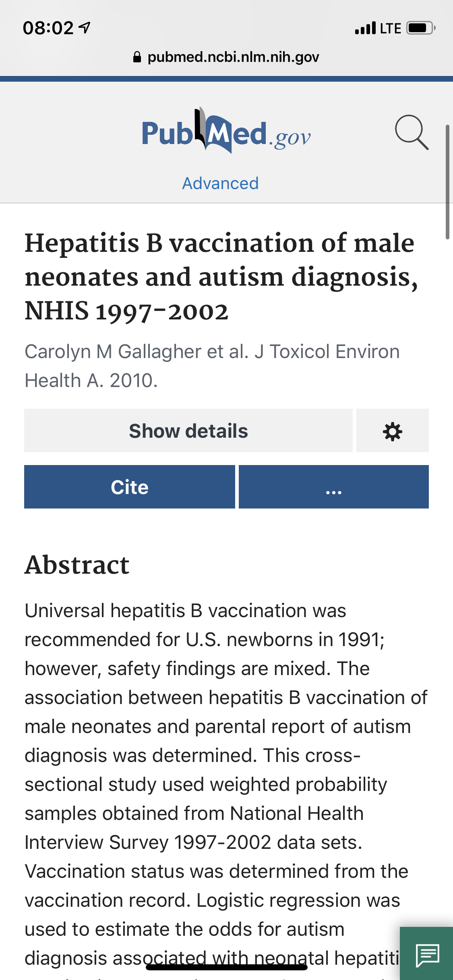Screen dimensions: 453x980
Task: Tap the battery indicator icon
Action: point(420,28)
